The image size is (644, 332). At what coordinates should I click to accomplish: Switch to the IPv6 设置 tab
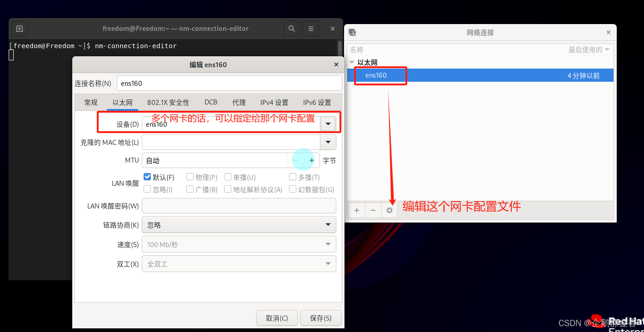point(317,103)
